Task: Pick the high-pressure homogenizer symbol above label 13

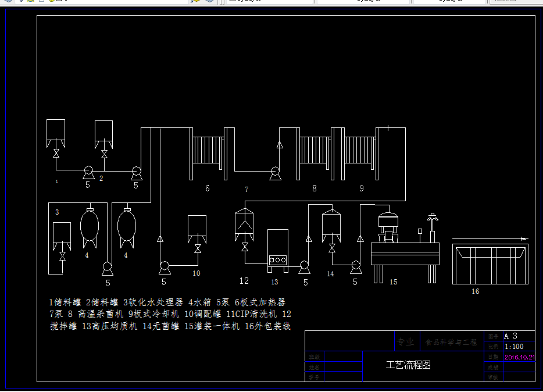Action: coord(278,251)
